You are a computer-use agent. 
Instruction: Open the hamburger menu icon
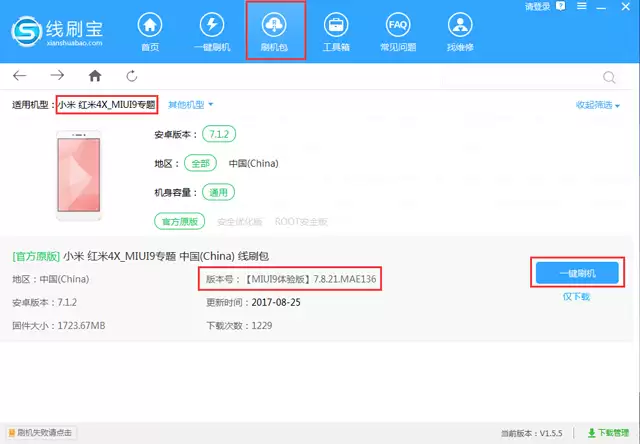[582, 6]
